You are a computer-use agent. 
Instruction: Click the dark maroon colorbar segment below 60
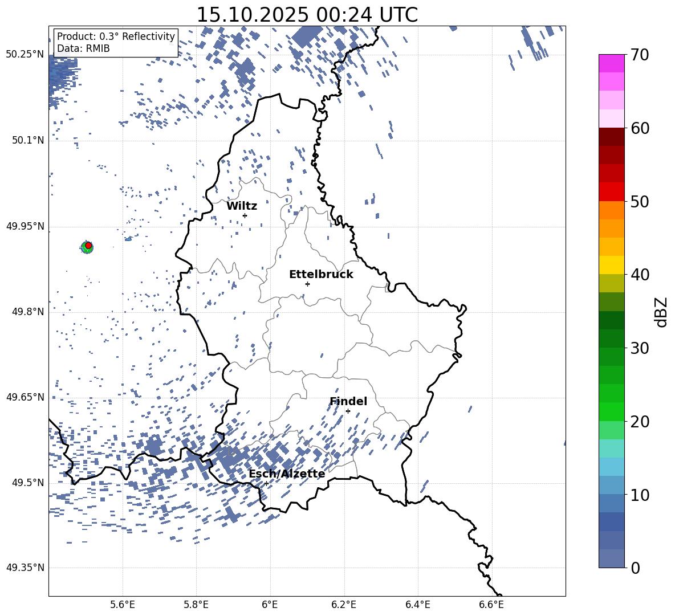pyautogui.click(x=612, y=137)
